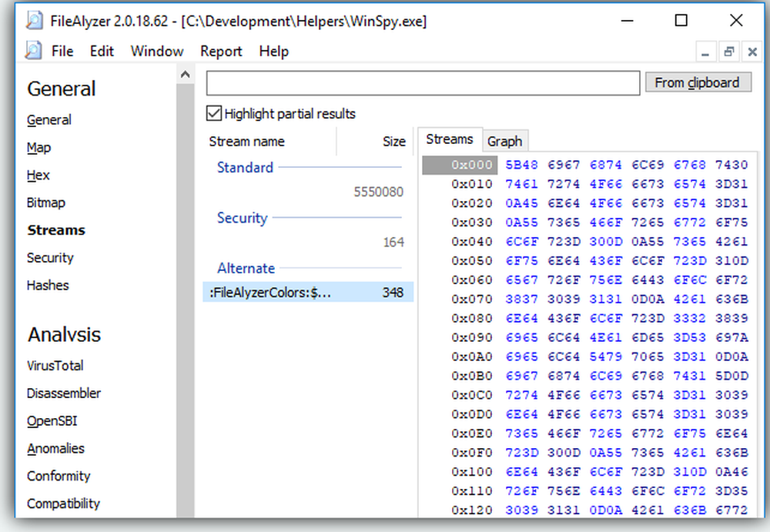The height and width of the screenshot is (532, 770).
Task: Open the Help menu
Action: [273, 51]
